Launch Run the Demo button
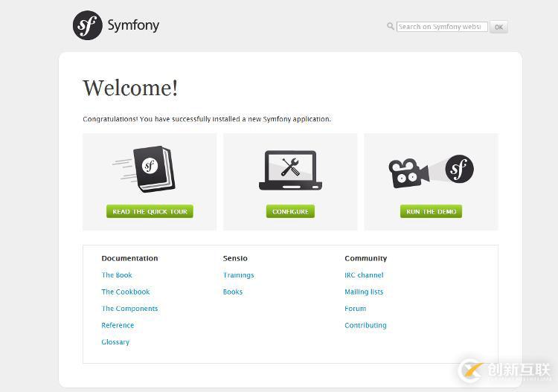 point(432,212)
